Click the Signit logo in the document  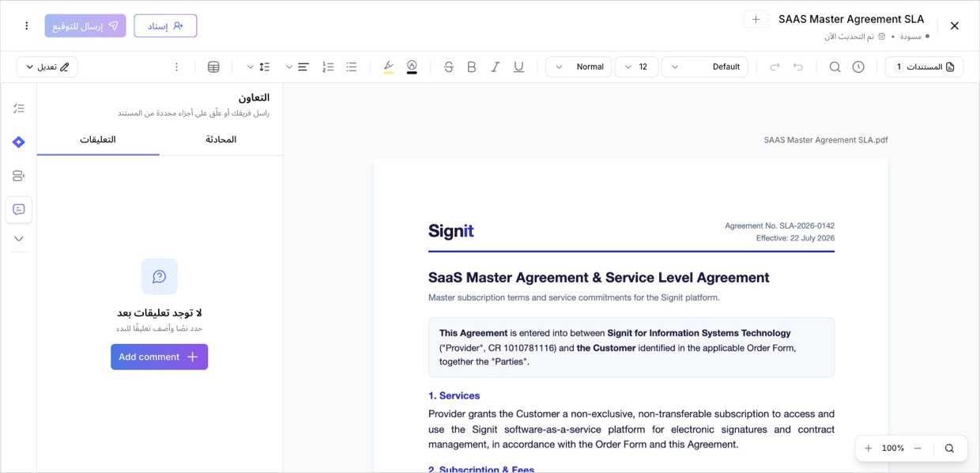point(450,231)
